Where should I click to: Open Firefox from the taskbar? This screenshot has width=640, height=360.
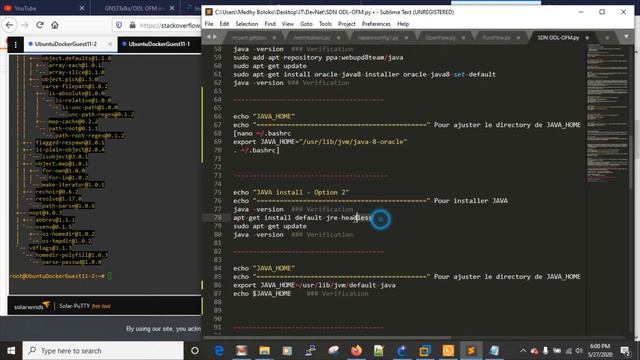(x=356, y=351)
